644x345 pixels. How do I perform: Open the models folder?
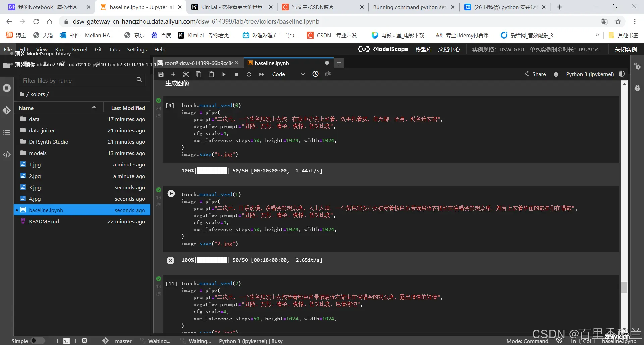(82, 153)
